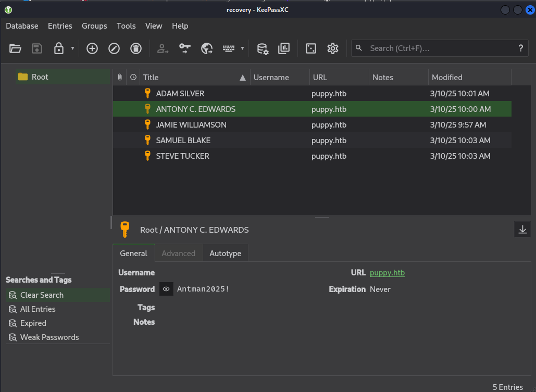This screenshot has width=536, height=392.
Task: Toggle password visibility eye icon
Action: (166, 289)
